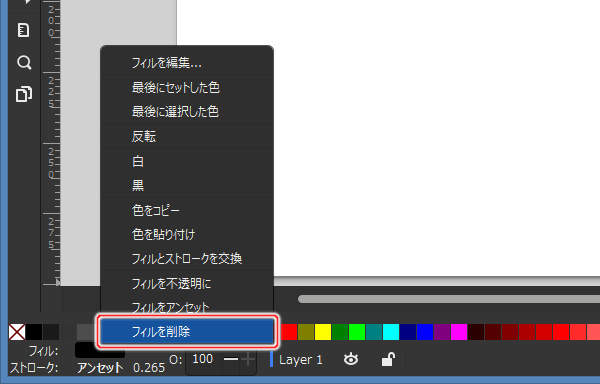Pick the pure blue palette swatch
This screenshot has height=384, width=600.
click(425, 332)
